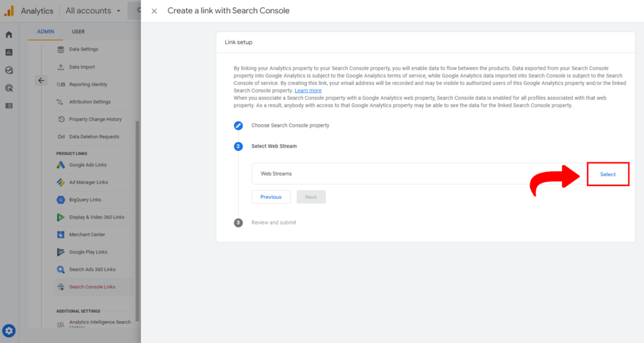Click the Display & Video 360 icon
The height and width of the screenshot is (343, 644).
pyautogui.click(x=60, y=217)
